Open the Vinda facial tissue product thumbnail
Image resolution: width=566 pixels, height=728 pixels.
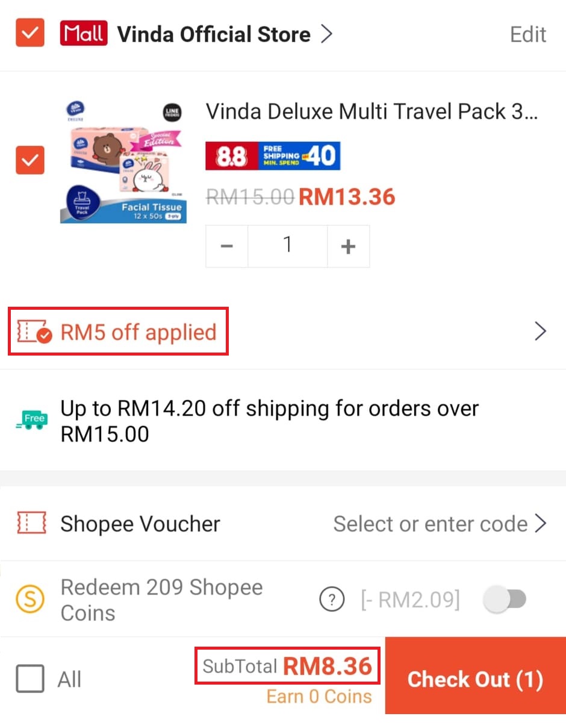(x=123, y=163)
